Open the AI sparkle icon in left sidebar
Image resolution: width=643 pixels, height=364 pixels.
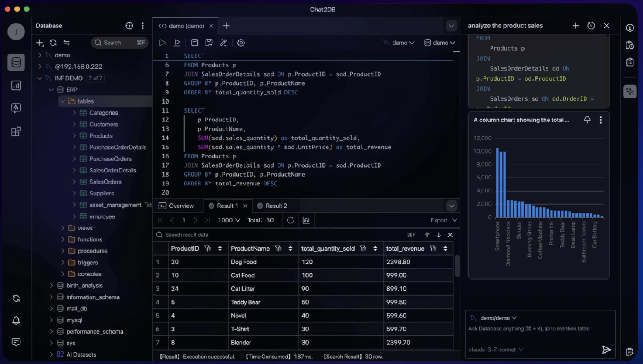click(x=16, y=108)
